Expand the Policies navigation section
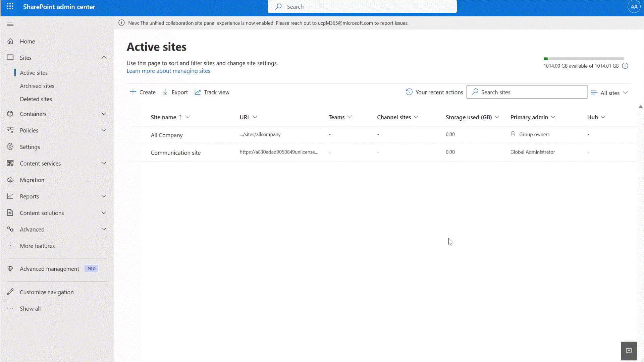Screen dimensions: 644x362 coord(104,130)
